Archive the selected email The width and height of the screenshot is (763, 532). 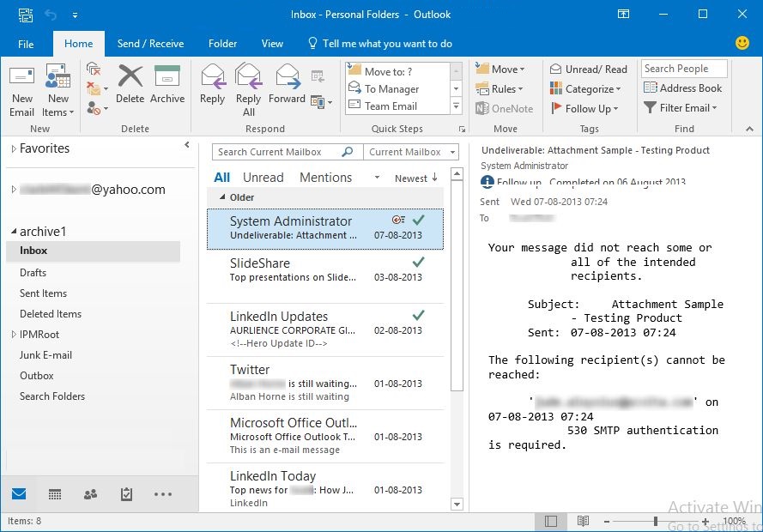click(167, 85)
